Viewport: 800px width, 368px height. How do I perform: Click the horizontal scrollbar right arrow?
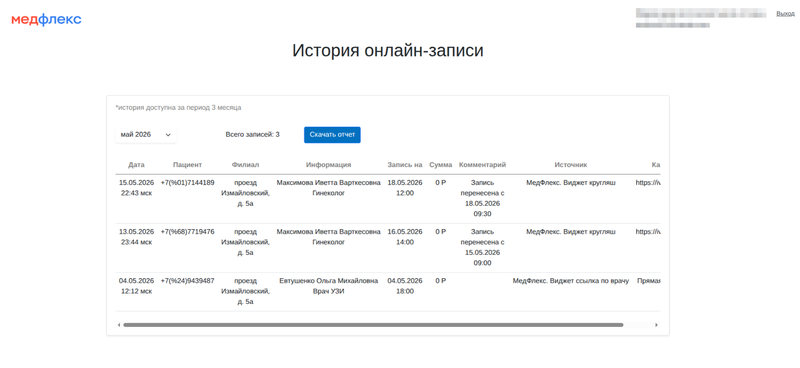(x=656, y=325)
